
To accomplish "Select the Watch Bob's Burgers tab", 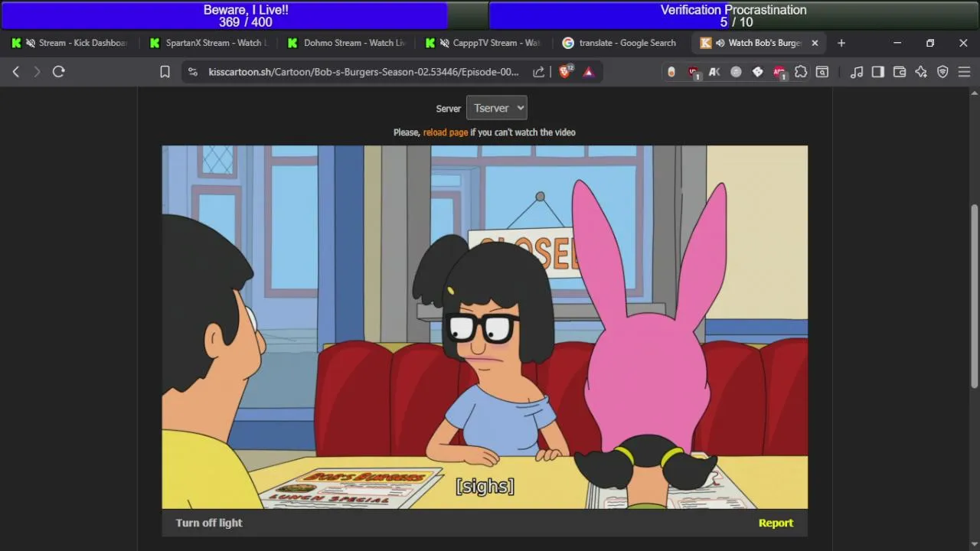I will 759,43.
